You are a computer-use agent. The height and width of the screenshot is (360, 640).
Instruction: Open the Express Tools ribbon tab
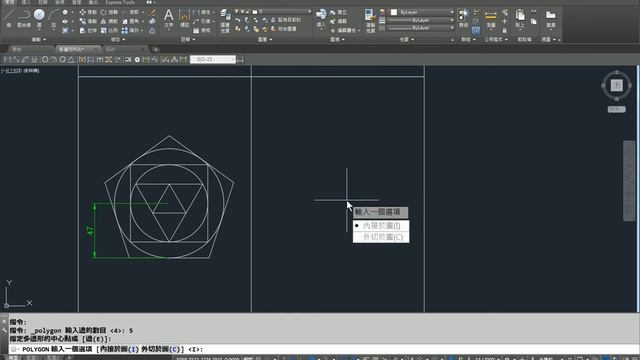tap(120, 2)
